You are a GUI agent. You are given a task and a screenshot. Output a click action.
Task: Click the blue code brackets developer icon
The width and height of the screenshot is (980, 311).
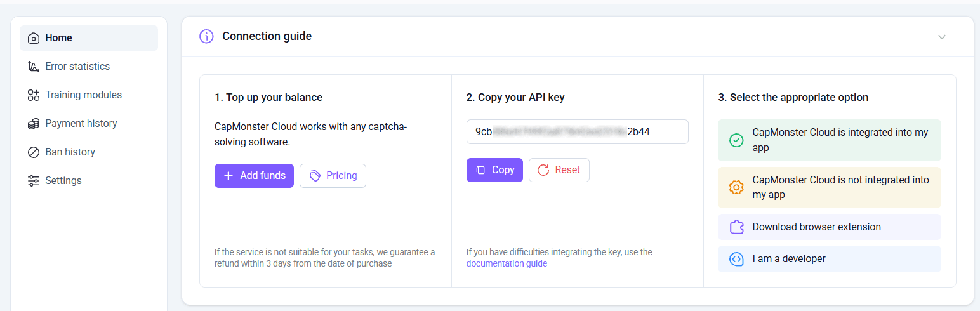click(x=736, y=259)
